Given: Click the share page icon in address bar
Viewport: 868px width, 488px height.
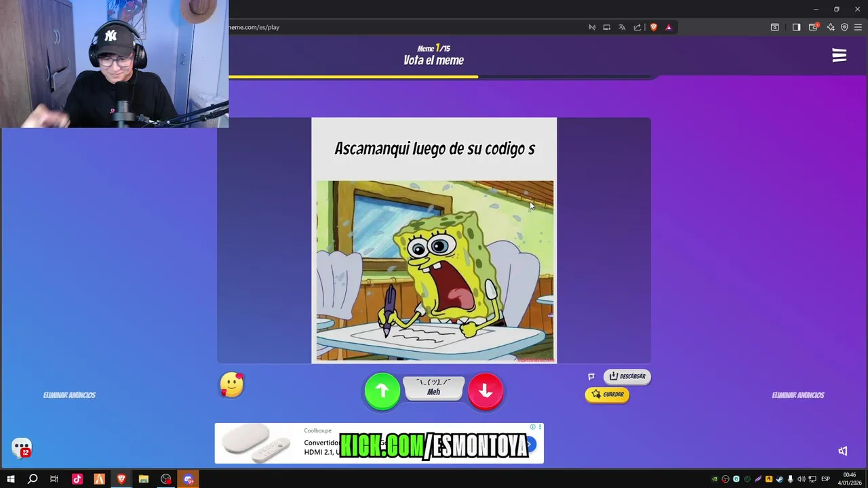Looking at the screenshot, I should (x=637, y=27).
